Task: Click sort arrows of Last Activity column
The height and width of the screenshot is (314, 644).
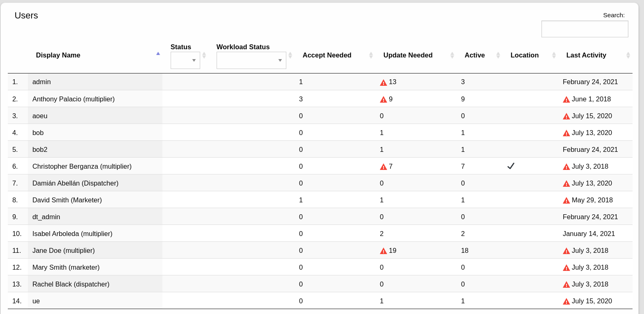Action: (628, 55)
